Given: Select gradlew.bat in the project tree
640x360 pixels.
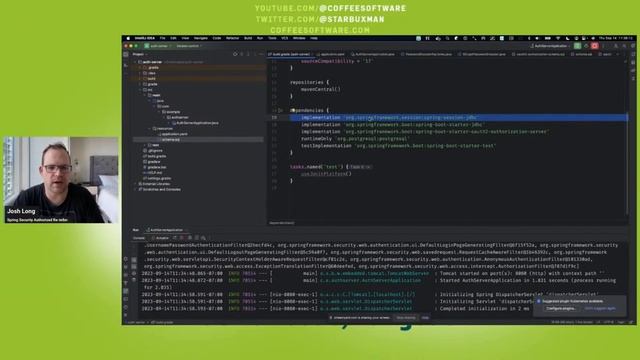Looking at the screenshot, I should tap(155, 167).
